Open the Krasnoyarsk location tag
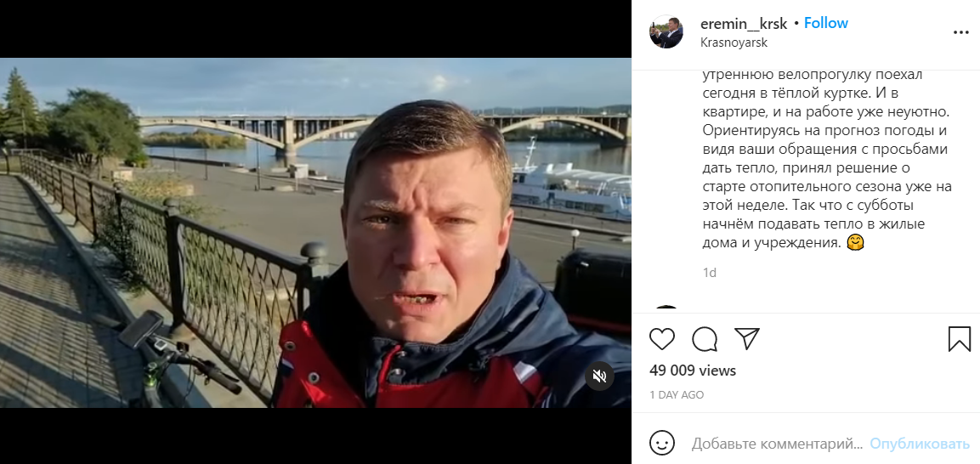This screenshot has height=464, width=980. [734, 42]
